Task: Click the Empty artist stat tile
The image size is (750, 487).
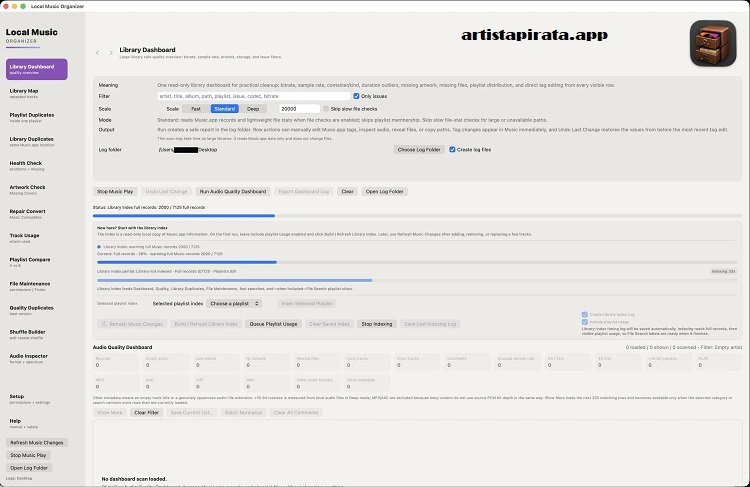Action: (x=166, y=362)
